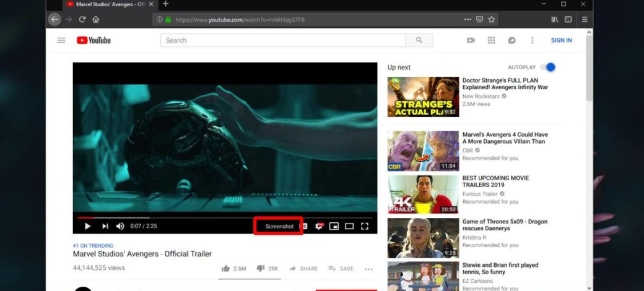The width and height of the screenshot is (644, 291).
Task: Switch to miniplayer mode
Action: tap(334, 226)
